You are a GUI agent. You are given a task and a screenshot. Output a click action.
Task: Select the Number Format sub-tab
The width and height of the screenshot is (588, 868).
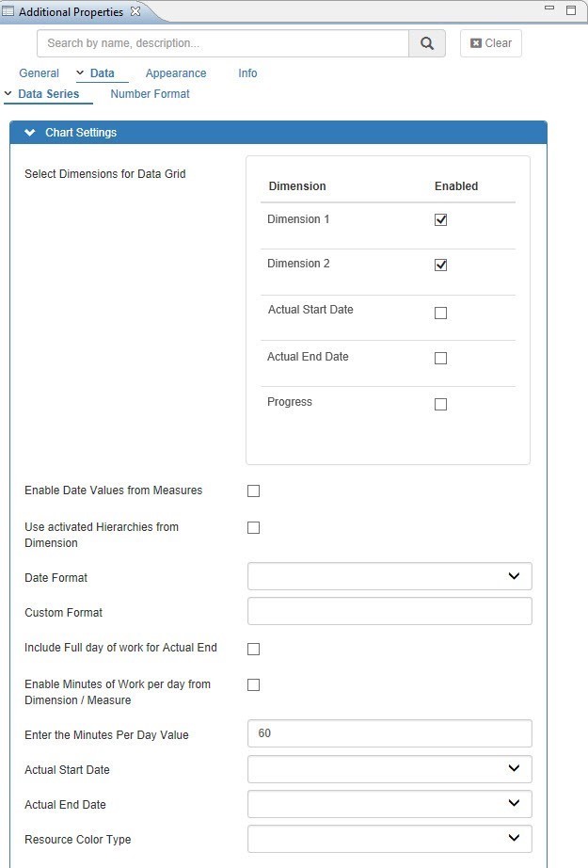point(150,94)
